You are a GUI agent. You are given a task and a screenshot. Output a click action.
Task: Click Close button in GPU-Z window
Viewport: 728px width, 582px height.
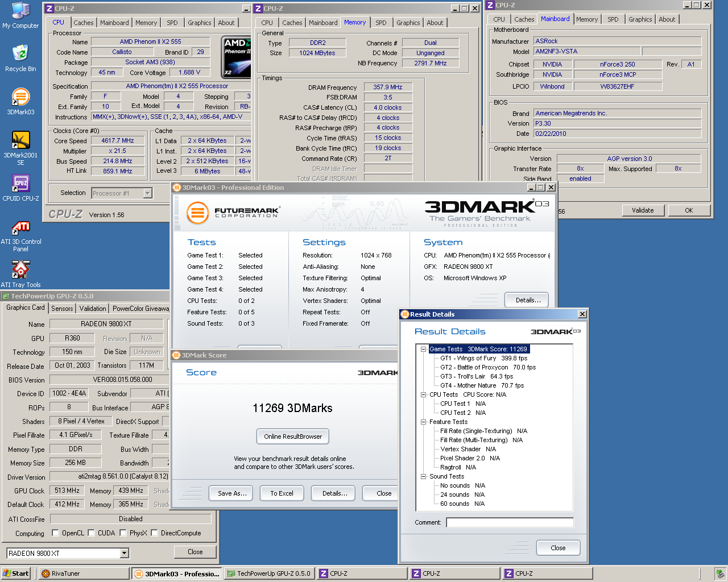[195, 552]
